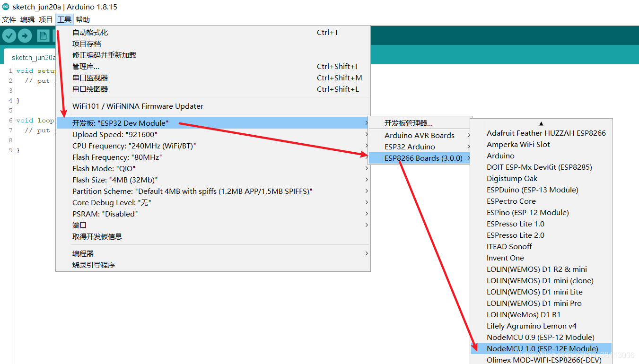Open the 项目 menu
Screen dimensions: 639x364
pos(46,19)
